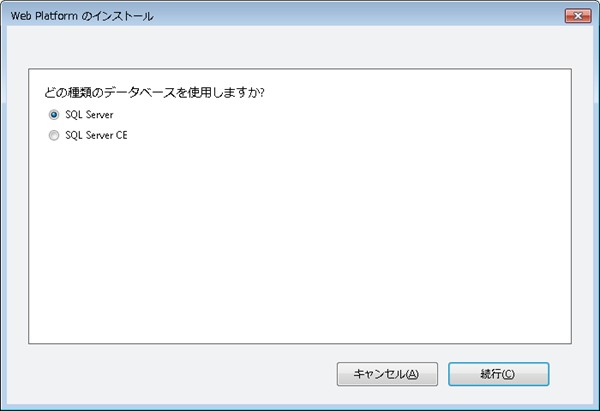Click the "SQL Server CE" option label text

[x=96, y=135]
